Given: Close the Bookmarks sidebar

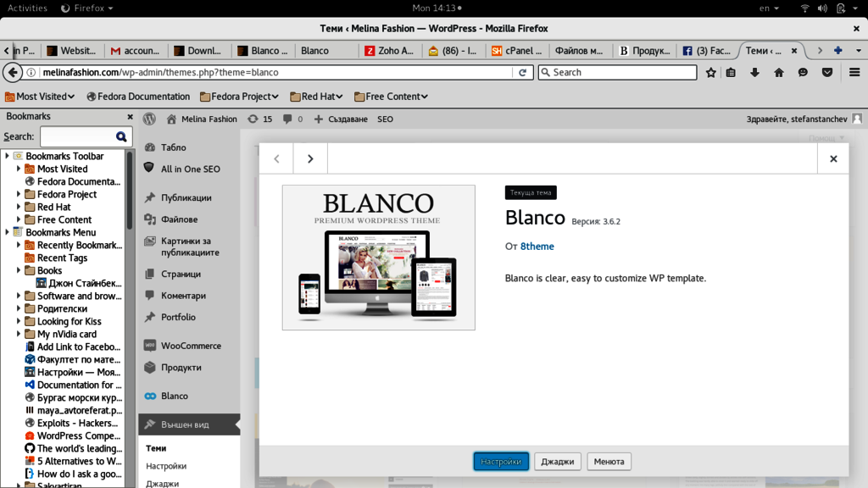Looking at the screenshot, I should (x=130, y=117).
